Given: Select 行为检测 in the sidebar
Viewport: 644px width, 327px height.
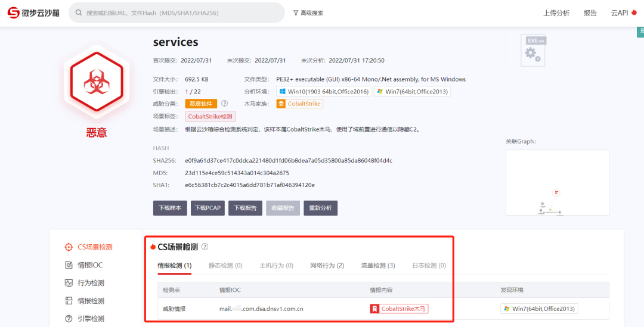Looking at the screenshot, I should tap(85, 283).
